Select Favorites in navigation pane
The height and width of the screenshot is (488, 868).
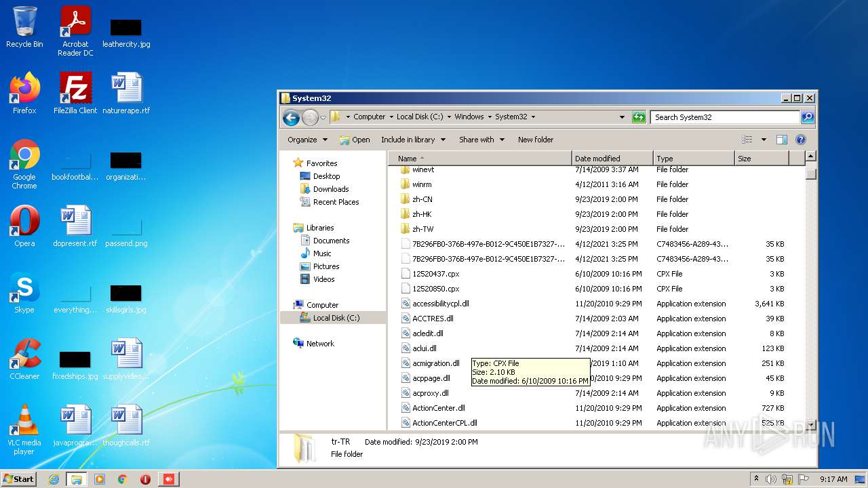pyautogui.click(x=321, y=163)
